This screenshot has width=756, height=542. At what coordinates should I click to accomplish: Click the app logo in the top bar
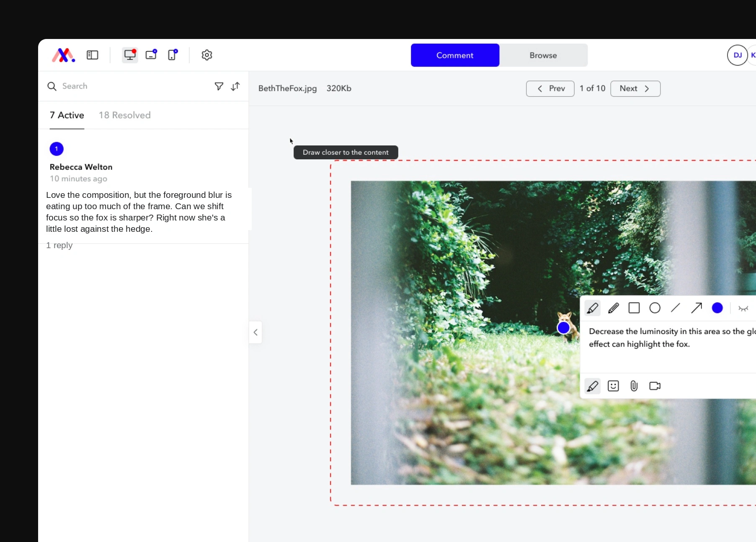63,55
